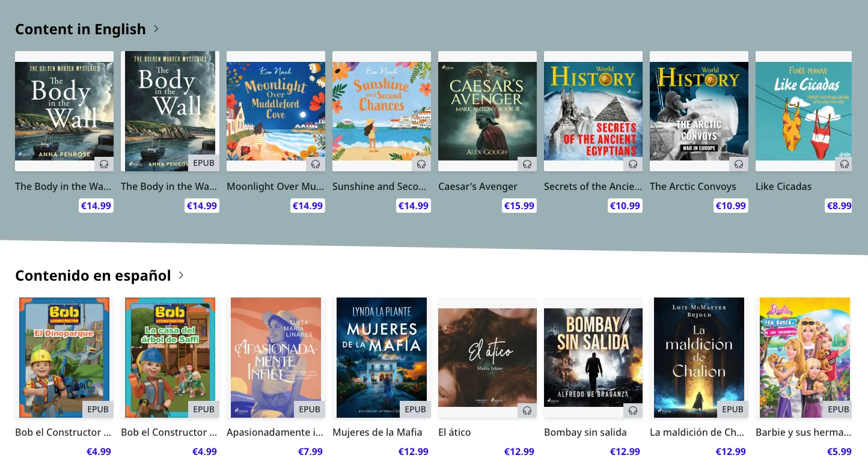
Task: Expand Content in English section chevron
Action: click(x=156, y=28)
